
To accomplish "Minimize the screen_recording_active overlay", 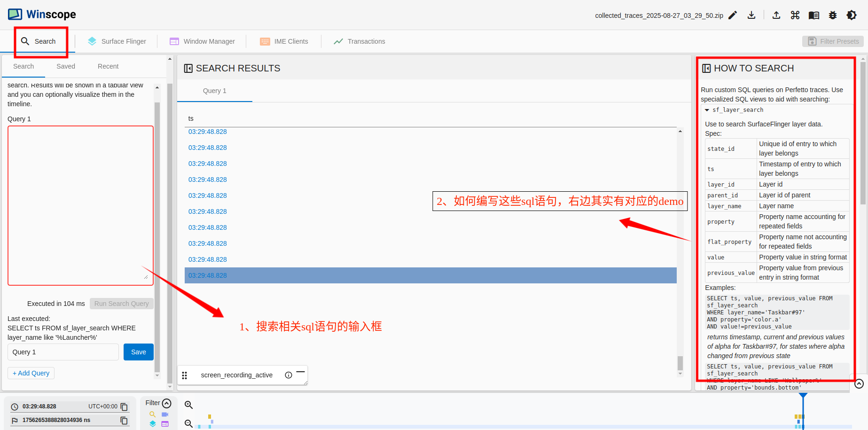I will click(x=301, y=372).
